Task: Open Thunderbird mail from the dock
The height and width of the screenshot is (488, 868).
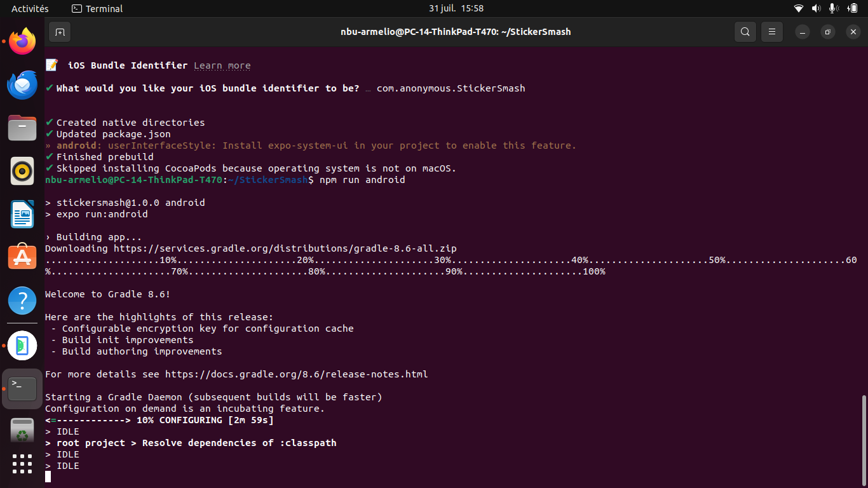Action: point(22,85)
